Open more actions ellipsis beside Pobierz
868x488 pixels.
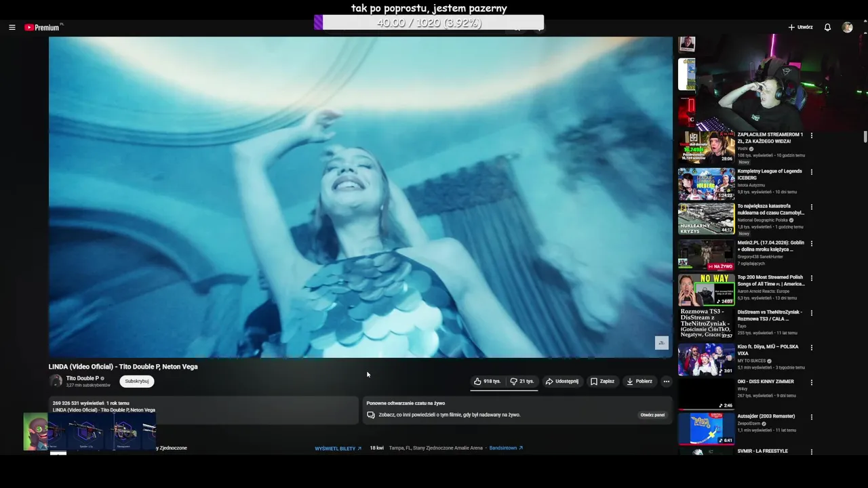(666, 382)
